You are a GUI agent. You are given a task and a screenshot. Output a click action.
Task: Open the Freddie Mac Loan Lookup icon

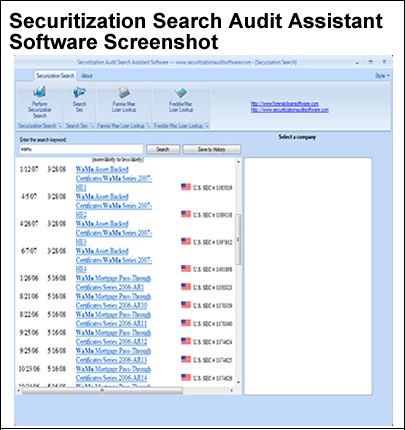coord(181,92)
